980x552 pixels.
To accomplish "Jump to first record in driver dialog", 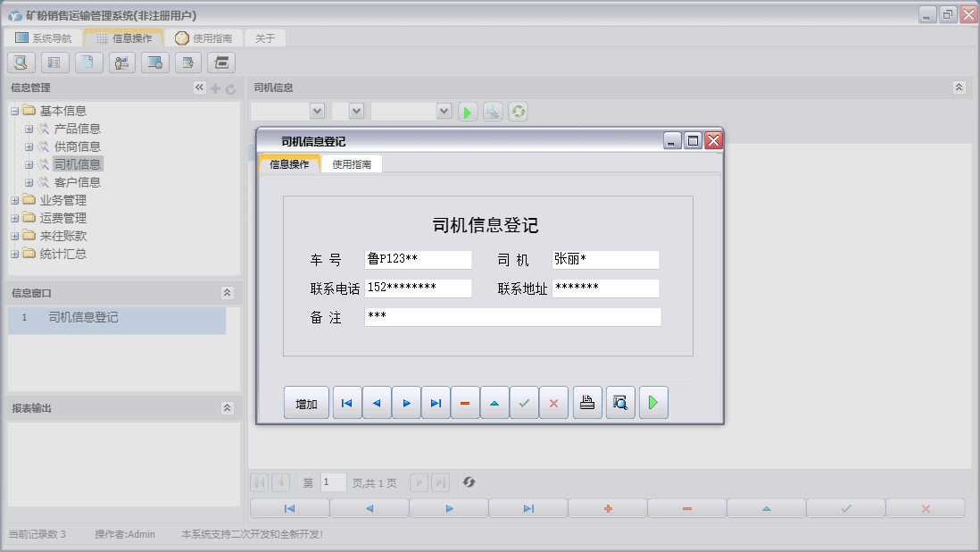I will 347,403.
